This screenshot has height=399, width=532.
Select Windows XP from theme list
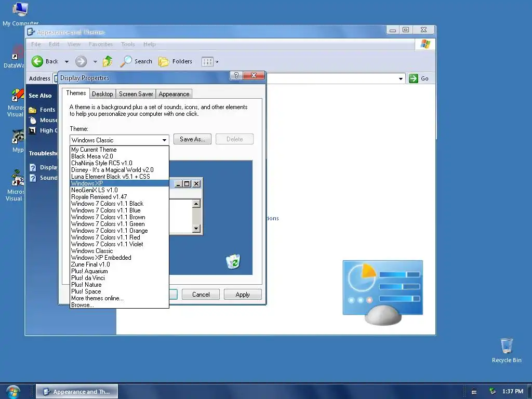[119, 183]
